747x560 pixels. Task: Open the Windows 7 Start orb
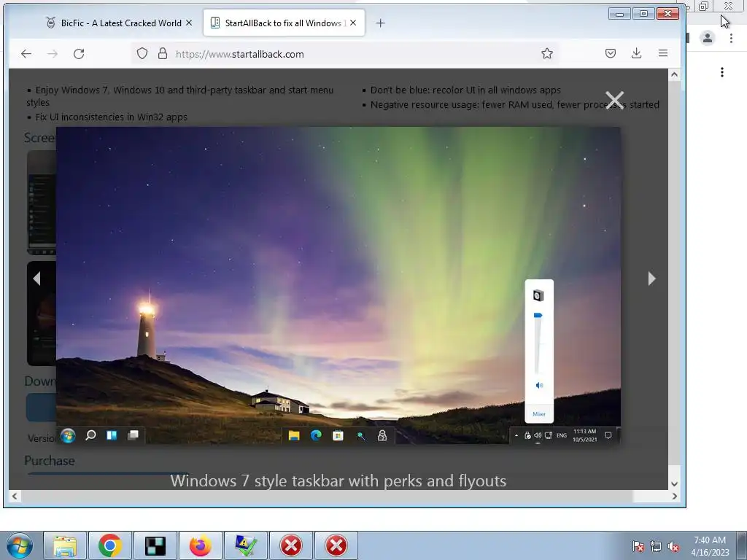19,545
